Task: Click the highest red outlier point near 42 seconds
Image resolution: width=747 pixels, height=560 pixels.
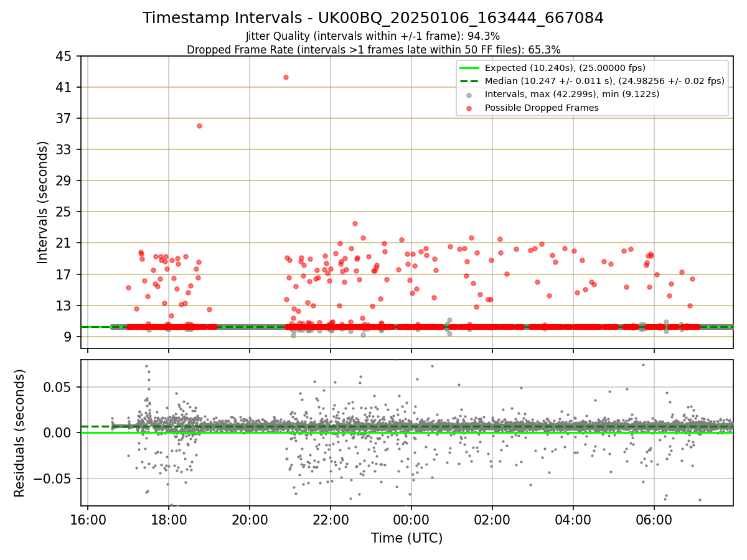Action: pyautogui.click(x=286, y=77)
